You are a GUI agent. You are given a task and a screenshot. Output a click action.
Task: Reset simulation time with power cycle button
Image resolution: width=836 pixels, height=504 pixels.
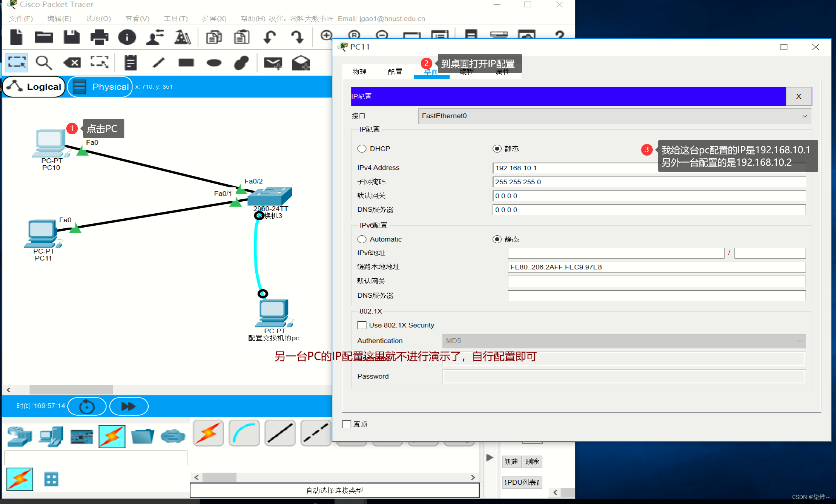point(87,406)
